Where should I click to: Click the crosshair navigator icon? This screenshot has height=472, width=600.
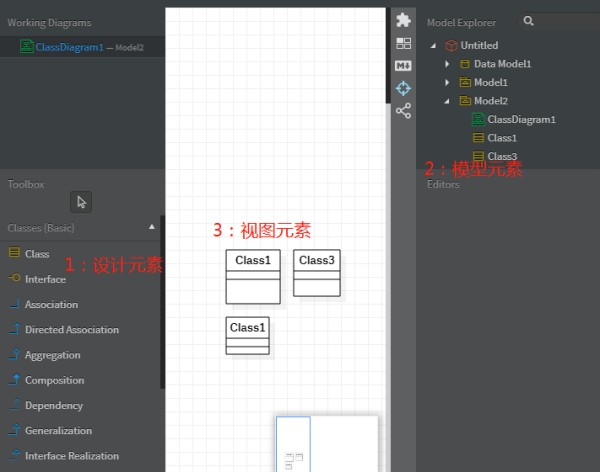[403, 88]
